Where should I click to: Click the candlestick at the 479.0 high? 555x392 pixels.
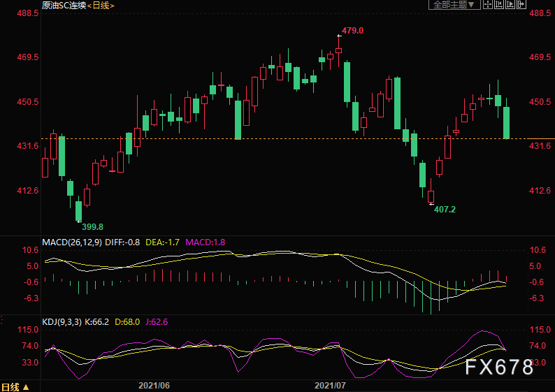click(339, 50)
